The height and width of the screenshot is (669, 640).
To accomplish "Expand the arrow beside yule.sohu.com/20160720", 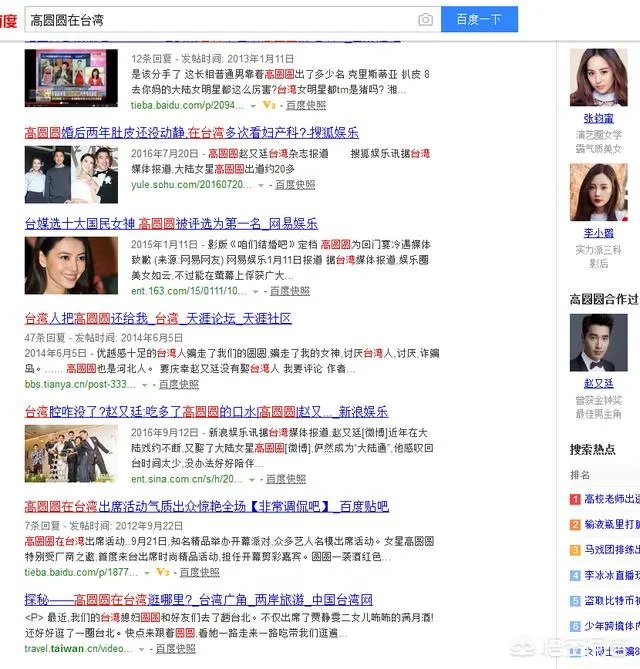I will [x=261, y=185].
